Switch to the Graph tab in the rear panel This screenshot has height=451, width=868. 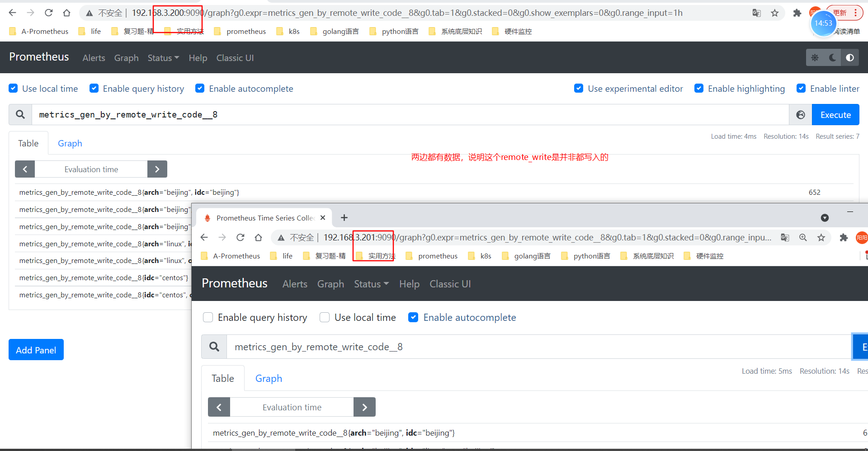coord(70,143)
